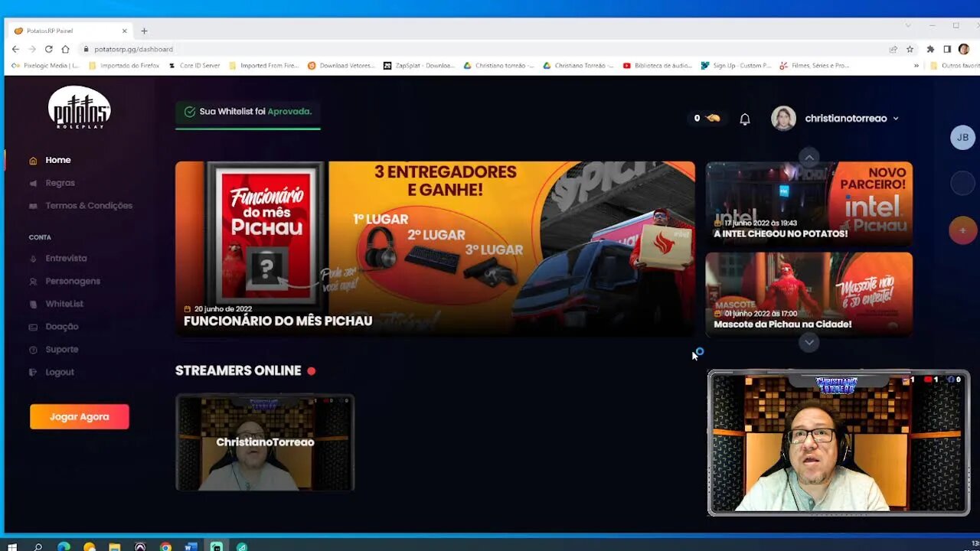Open Core ID Server bookmark
Image resolution: width=980 pixels, height=551 pixels.
(194, 66)
